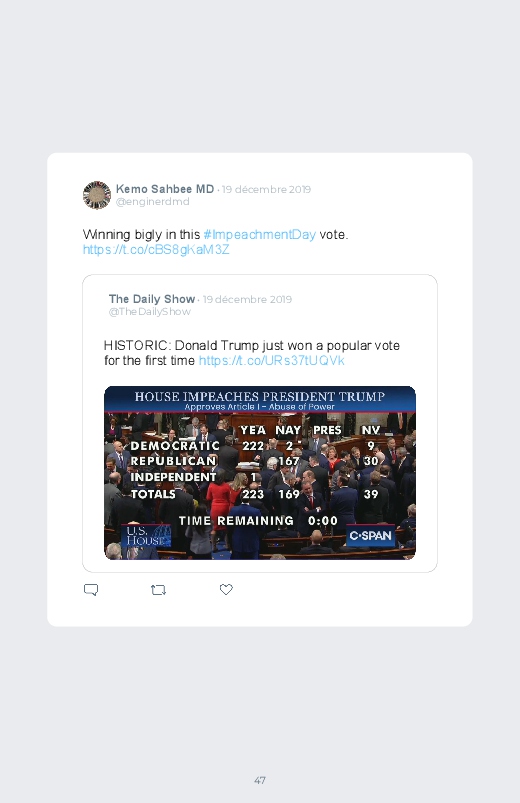Open the t.co/URs37tUQVk link

[272, 361]
